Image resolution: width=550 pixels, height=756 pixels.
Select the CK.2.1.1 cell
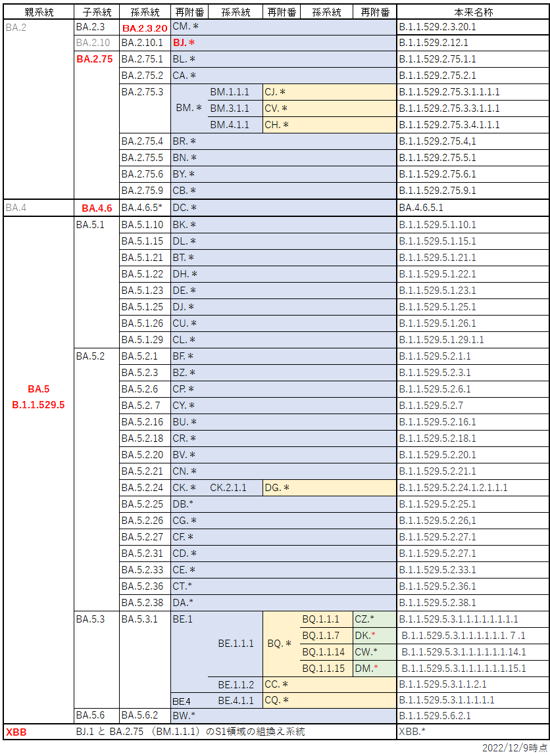pyautogui.click(x=228, y=488)
